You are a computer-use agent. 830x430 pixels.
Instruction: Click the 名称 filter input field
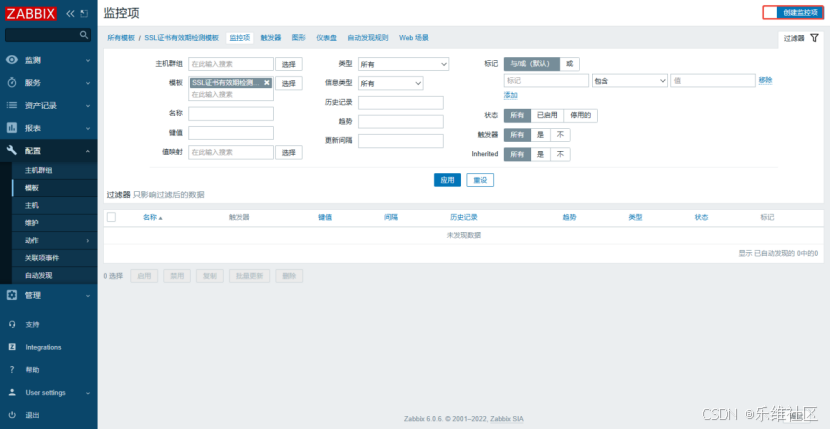click(x=231, y=113)
